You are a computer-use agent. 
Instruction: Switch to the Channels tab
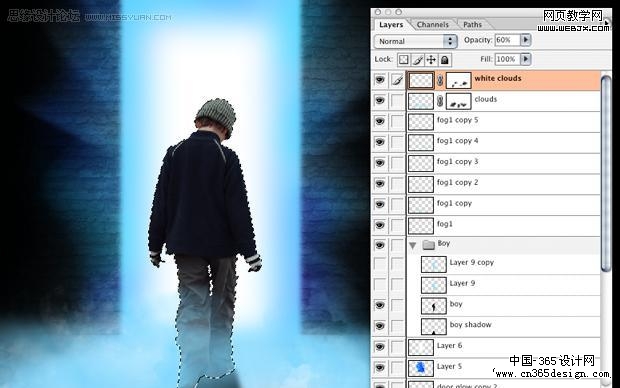click(x=433, y=25)
